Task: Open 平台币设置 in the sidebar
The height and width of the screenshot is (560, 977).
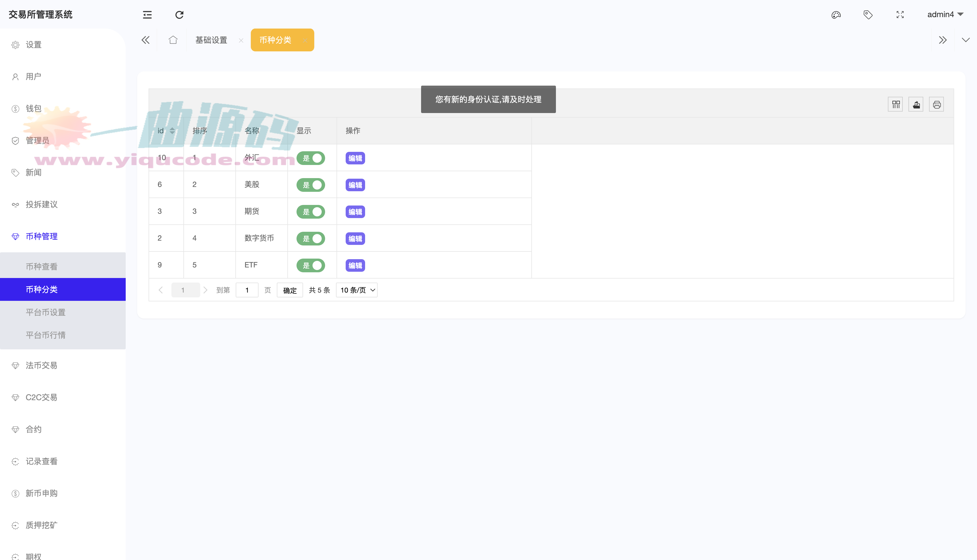Action: tap(45, 312)
